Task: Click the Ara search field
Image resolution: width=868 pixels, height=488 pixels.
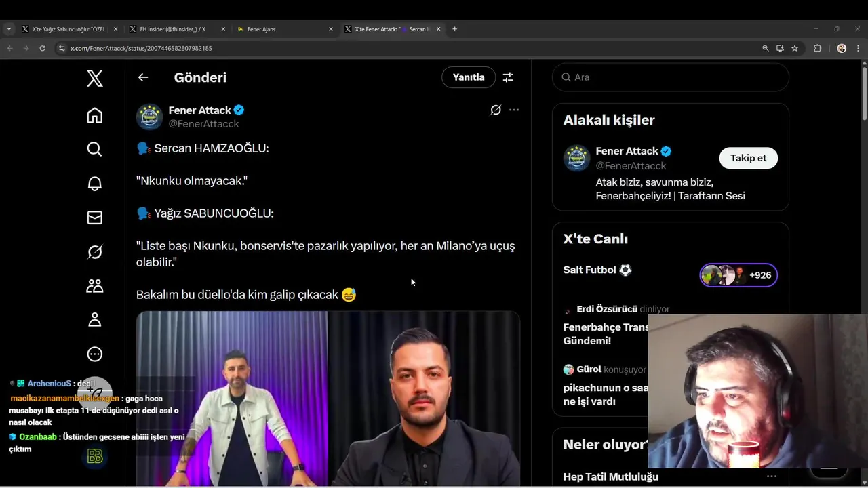Action: (671, 77)
